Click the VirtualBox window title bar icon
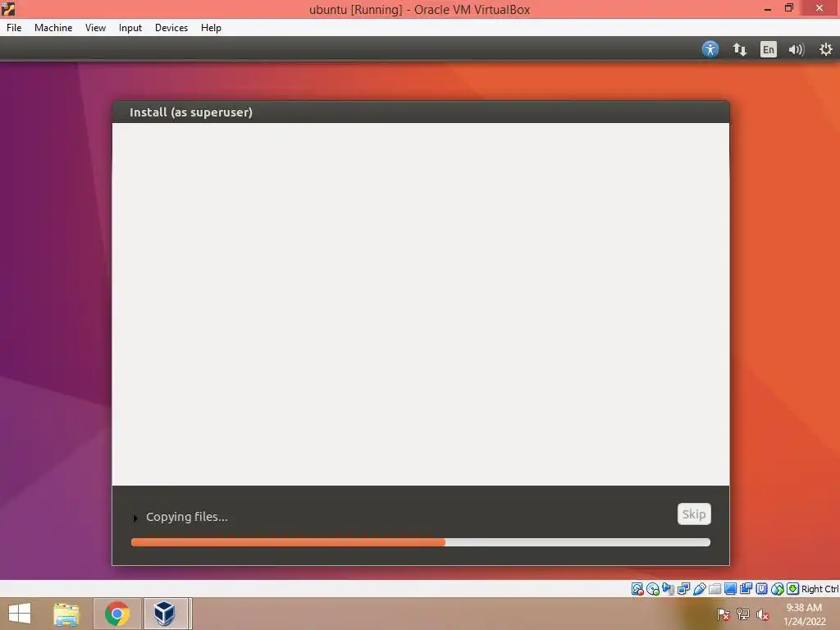The width and height of the screenshot is (840, 630). (x=8, y=8)
